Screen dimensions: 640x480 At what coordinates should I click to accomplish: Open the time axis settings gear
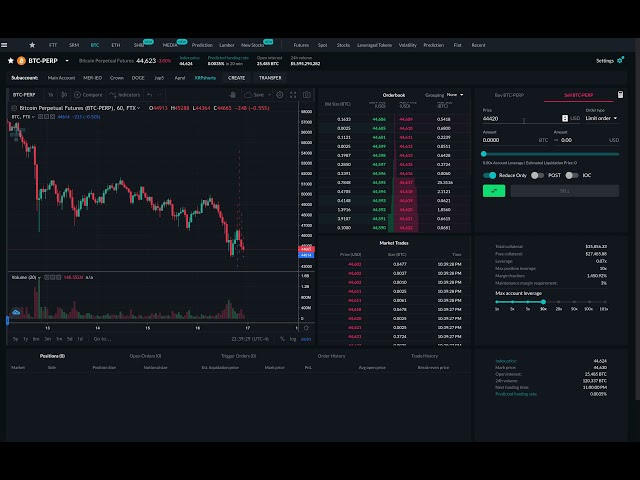click(x=306, y=328)
